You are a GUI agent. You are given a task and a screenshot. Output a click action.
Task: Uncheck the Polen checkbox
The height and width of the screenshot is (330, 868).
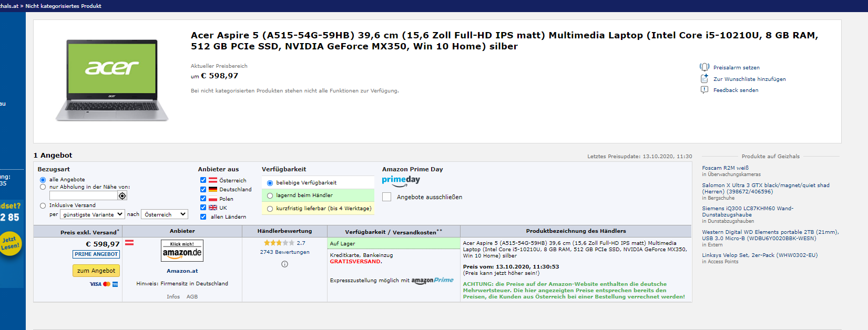click(203, 199)
